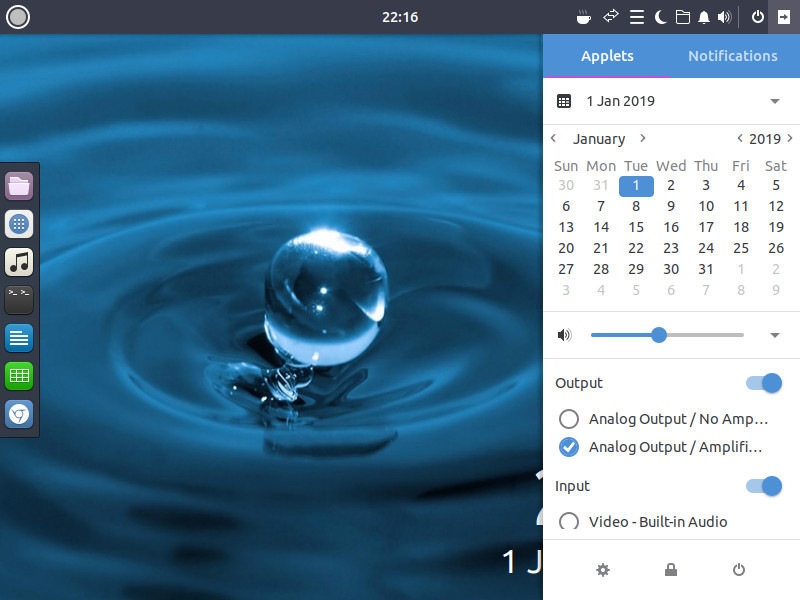Select January 12 in calendar
Screen dimensions: 800x600
tap(776, 207)
